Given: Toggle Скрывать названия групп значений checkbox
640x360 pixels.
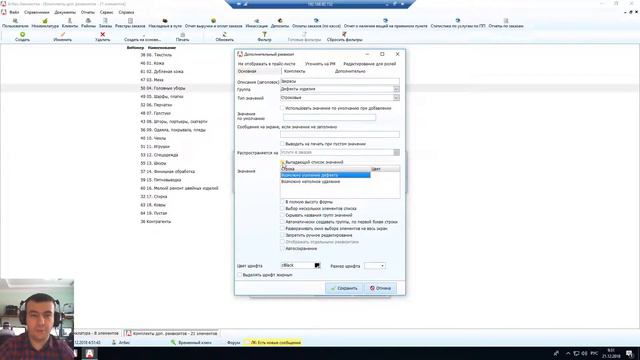Looking at the screenshot, I should coord(282,215).
